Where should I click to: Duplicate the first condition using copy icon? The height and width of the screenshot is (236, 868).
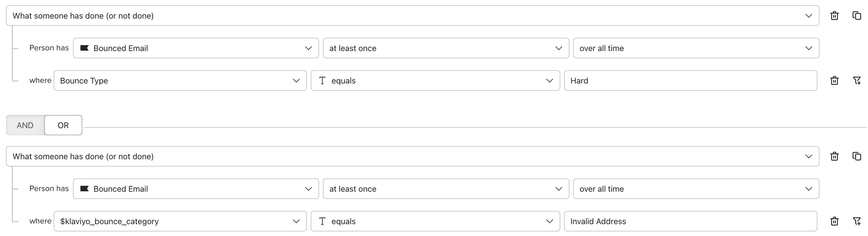(856, 16)
